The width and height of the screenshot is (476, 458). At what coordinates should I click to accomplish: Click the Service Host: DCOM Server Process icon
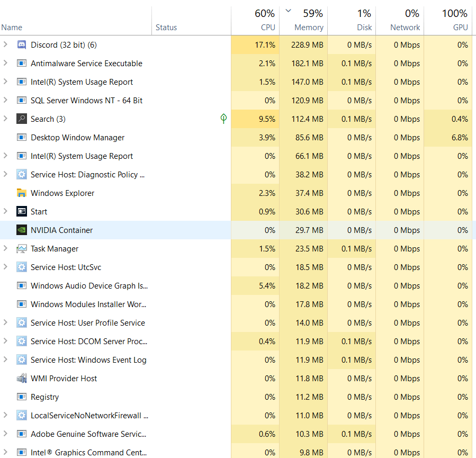[x=22, y=341]
